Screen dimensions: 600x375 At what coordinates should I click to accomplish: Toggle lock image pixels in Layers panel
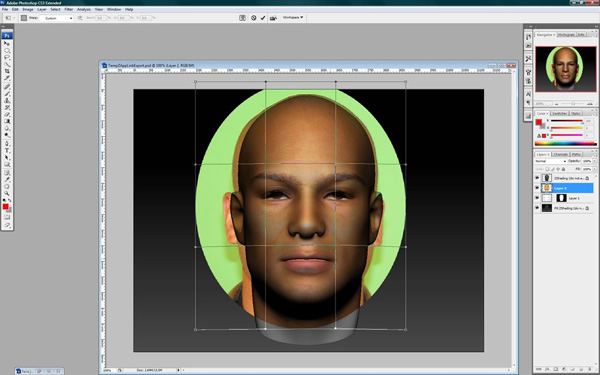coord(553,169)
